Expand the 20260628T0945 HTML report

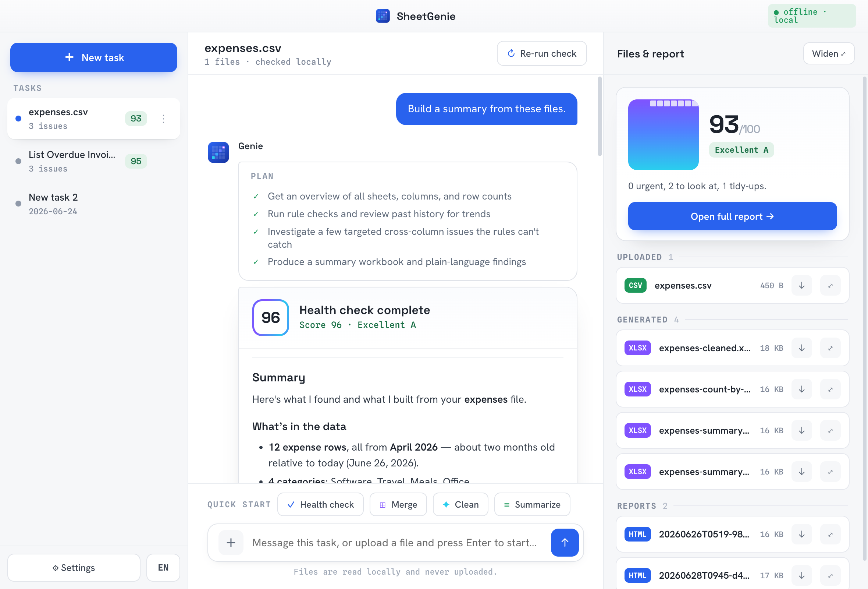click(830, 575)
